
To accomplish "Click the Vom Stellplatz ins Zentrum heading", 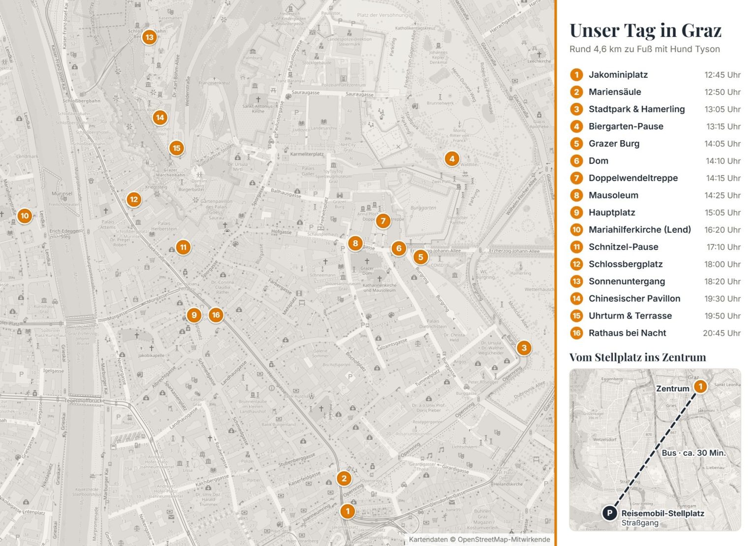I will coord(638,357).
